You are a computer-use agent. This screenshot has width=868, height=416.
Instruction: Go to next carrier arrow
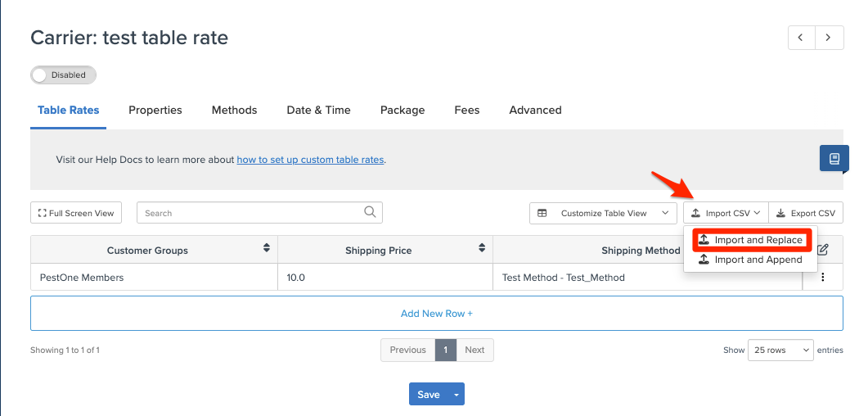coord(830,38)
